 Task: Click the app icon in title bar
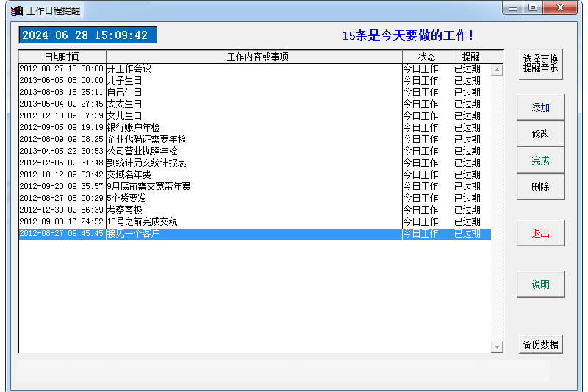[x=17, y=11]
